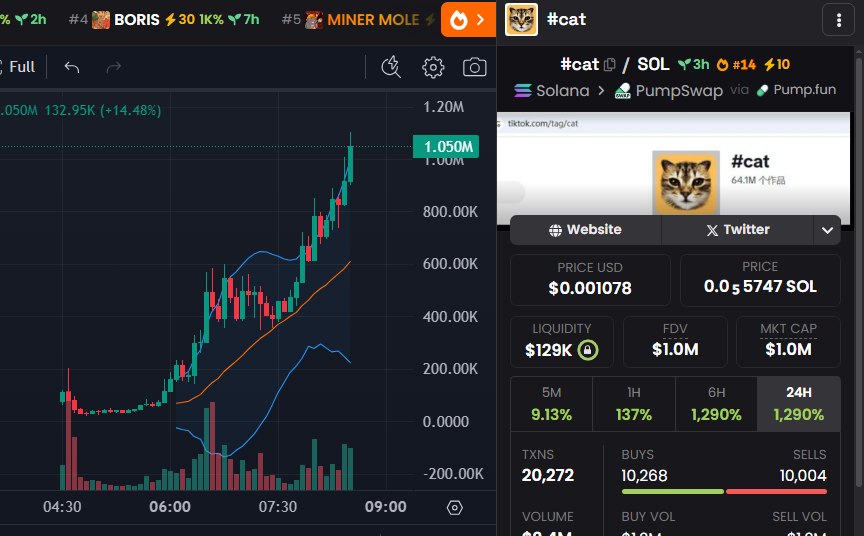
Task: Click the 132.95K (+14.48%) chart legend
Action: point(103,110)
